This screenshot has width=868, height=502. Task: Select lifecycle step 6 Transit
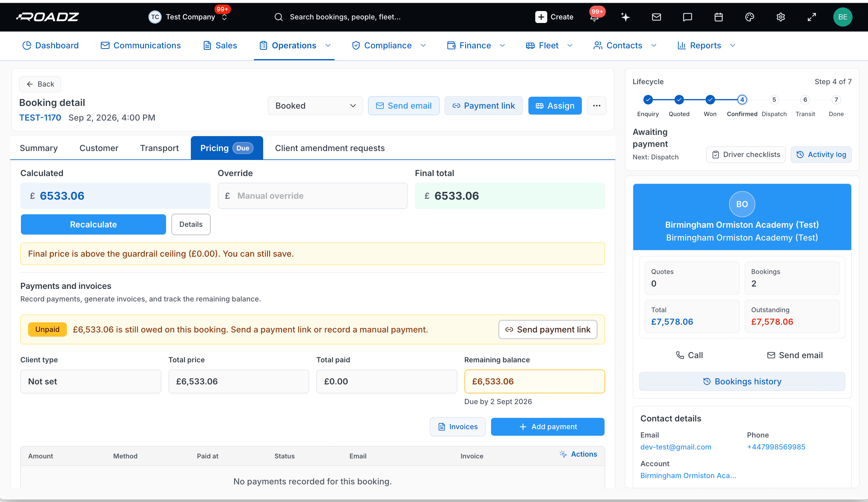pos(805,100)
